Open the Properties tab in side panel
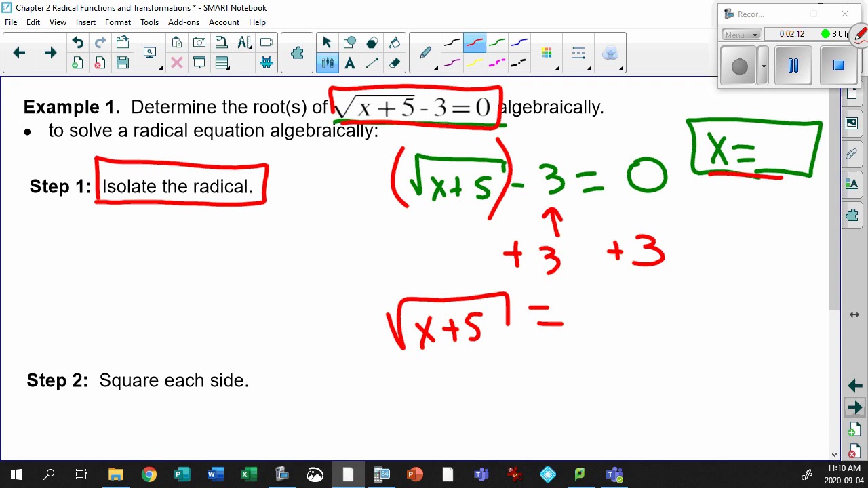The image size is (868, 488). click(852, 184)
